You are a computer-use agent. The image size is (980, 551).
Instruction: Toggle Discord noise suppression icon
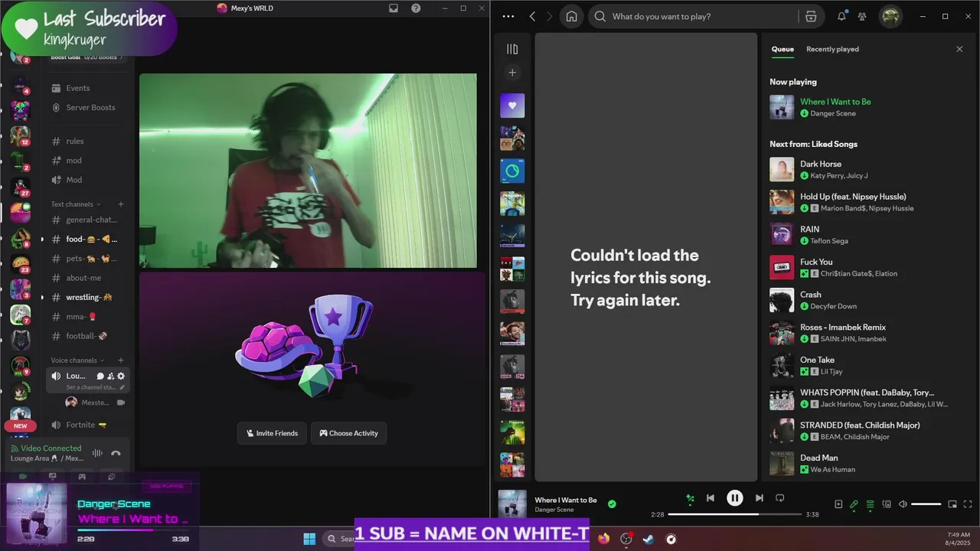coord(97,453)
